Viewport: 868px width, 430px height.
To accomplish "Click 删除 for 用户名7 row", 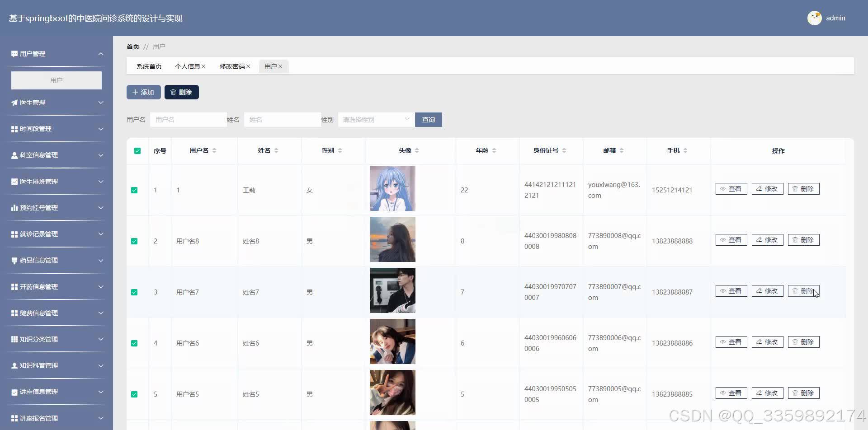I will pyautogui.click(x=803, y=291).
